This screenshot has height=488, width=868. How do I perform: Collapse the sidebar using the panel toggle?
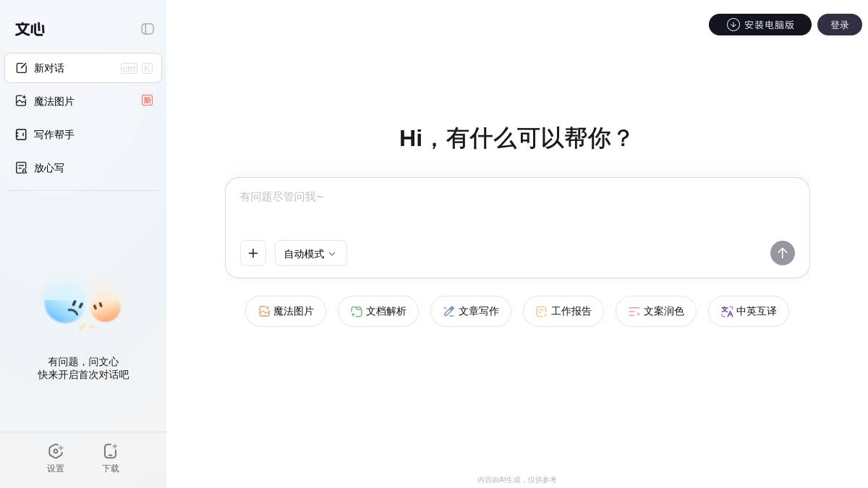148,29
